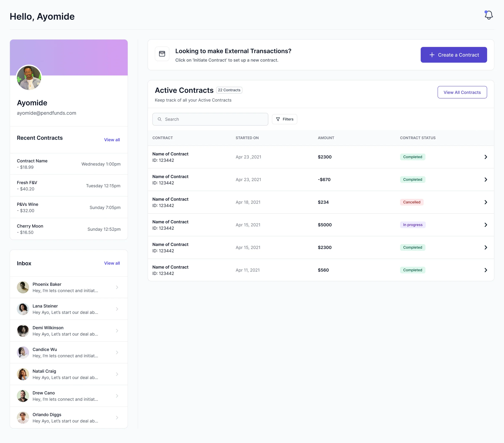504x443 pixels.
Task: Open Candice Wu message chevron
Action: (117, 353)
